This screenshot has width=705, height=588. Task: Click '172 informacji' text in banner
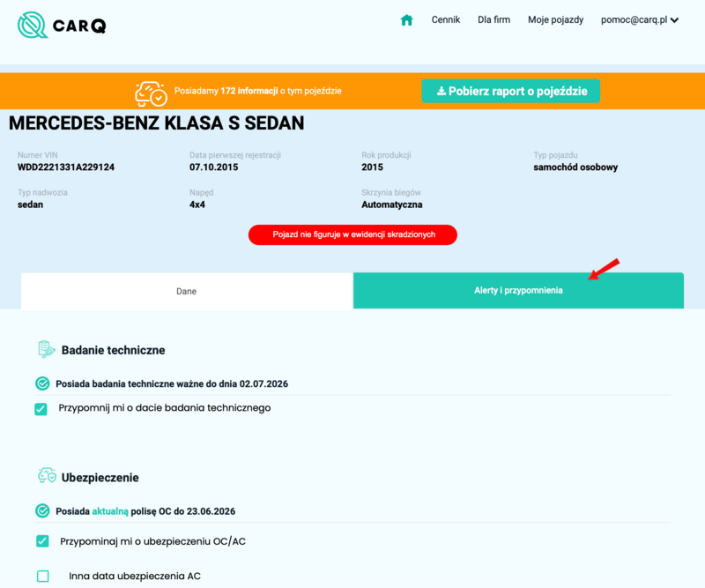[249, 91]
